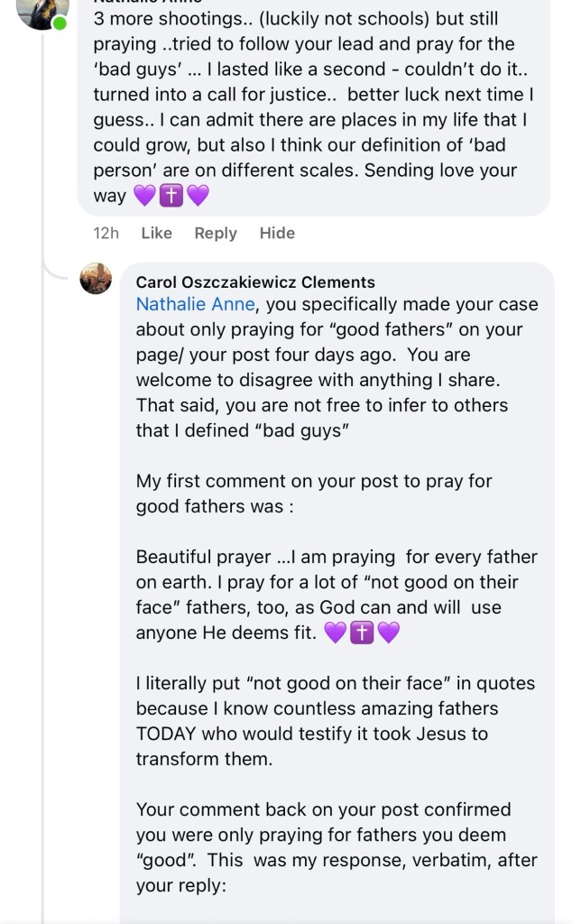The width and height of the screenshot is (572, 924).
Task: Click cross emoji in Carol's reply
Action: tap(361, 633)
